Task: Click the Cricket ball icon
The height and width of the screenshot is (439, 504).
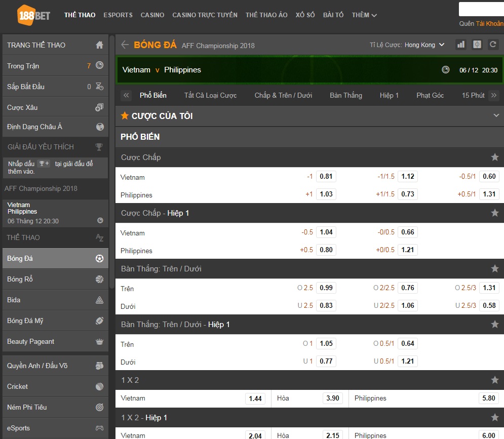Action: point(100,387)
